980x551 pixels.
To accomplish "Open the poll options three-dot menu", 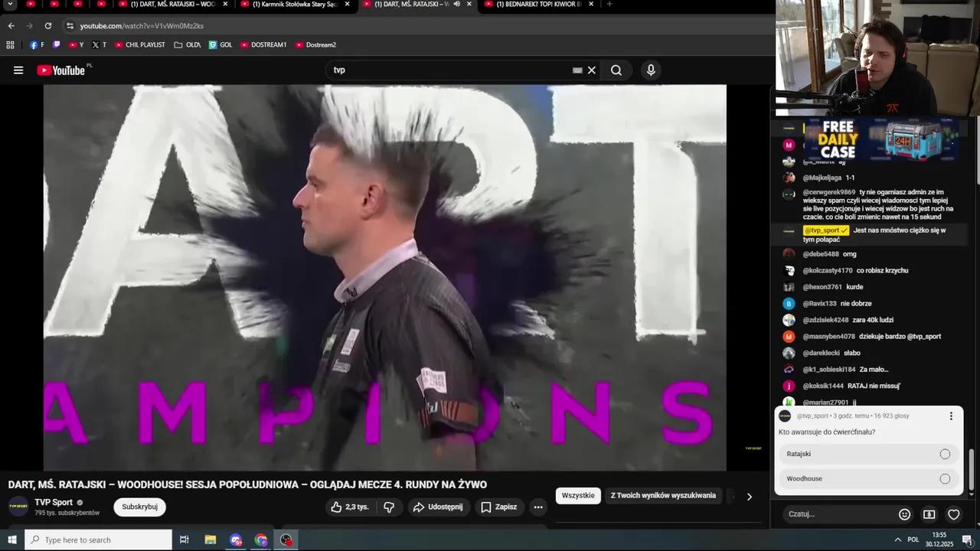I will 951,416.
